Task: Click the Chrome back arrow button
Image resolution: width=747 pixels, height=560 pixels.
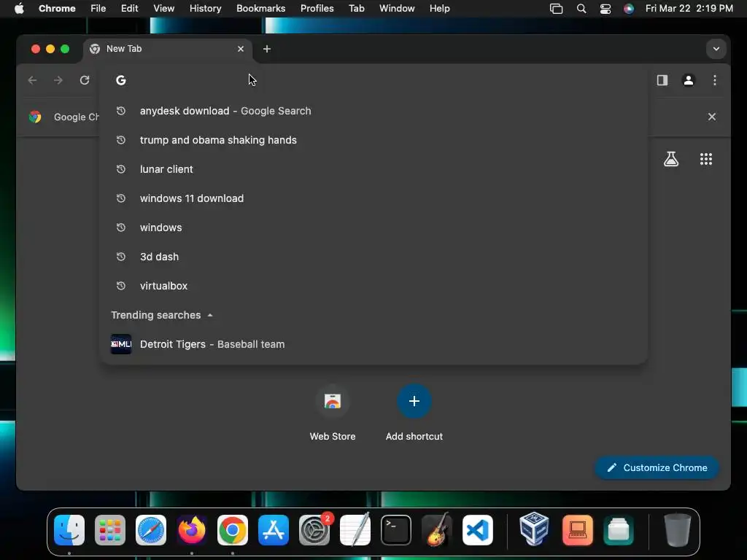Action: click(x=32, y=80)
